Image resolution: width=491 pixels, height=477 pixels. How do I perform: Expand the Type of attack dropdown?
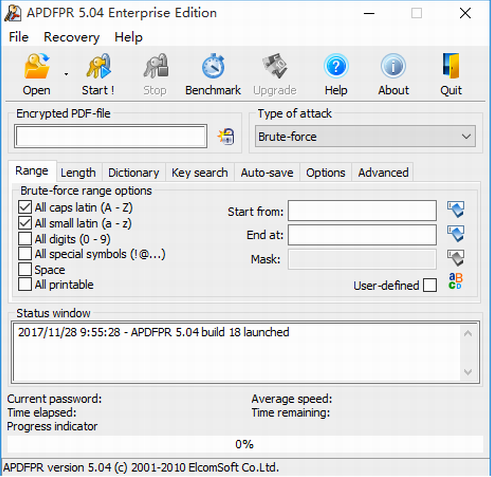pos(365,136)
